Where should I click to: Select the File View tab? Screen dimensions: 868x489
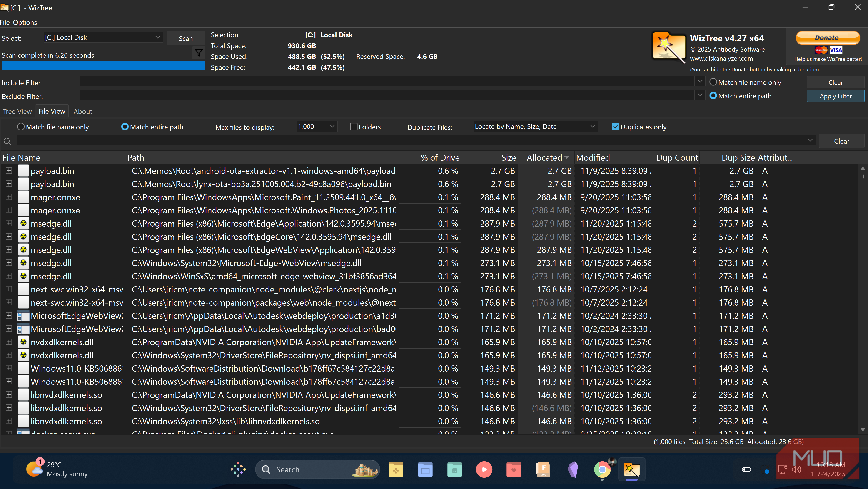(x=52, y=111)
